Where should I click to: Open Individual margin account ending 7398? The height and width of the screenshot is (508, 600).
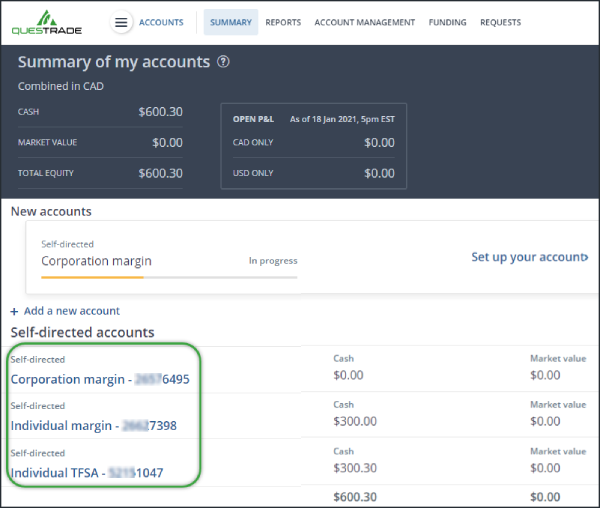pyautogui.click(x=94, y=425)
